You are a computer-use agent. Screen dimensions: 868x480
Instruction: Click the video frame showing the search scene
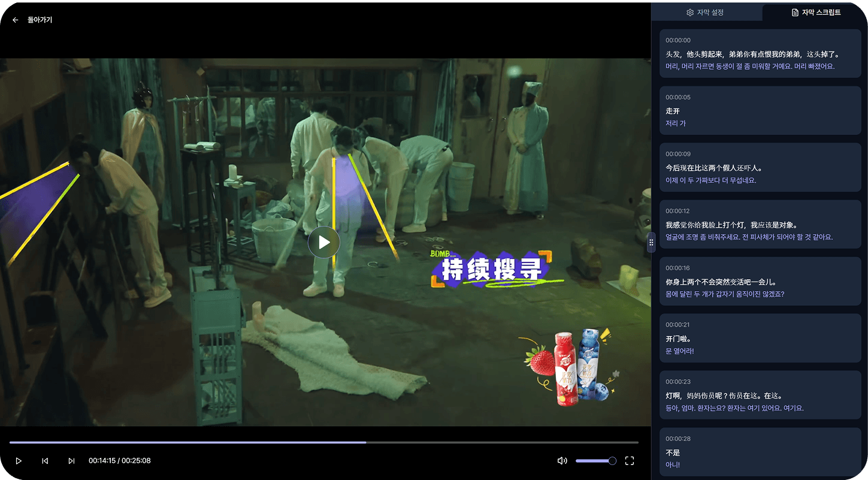pyautogui.click(x=325, y=242)
